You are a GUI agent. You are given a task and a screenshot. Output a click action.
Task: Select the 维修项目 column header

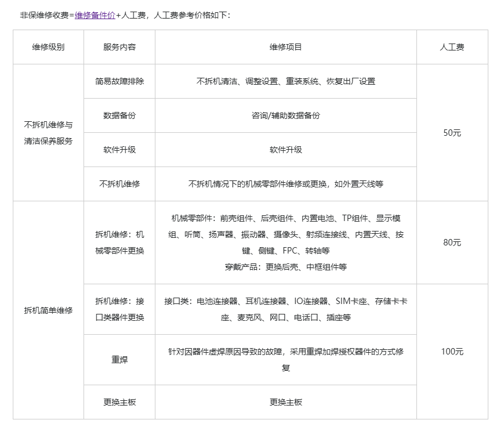pos(285,48)
